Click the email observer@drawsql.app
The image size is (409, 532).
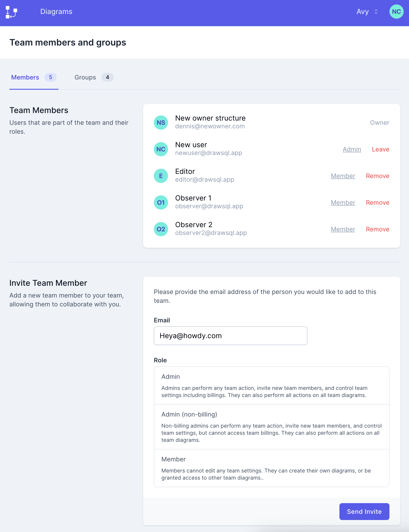pyautogui.click(x=209, y=206)
